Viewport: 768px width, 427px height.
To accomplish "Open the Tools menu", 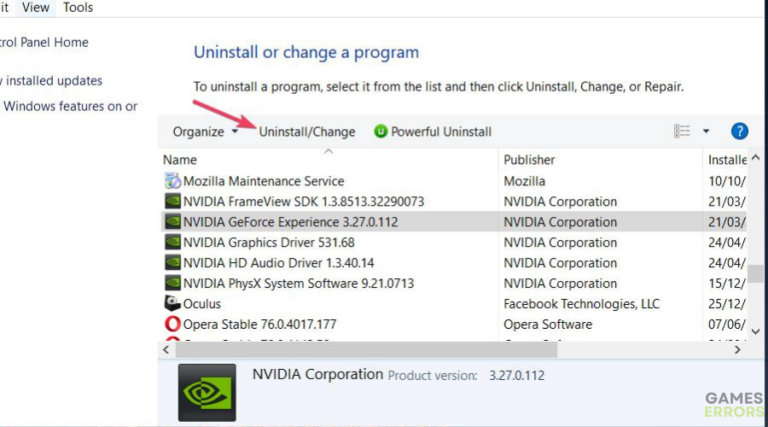I will [78, 7].
